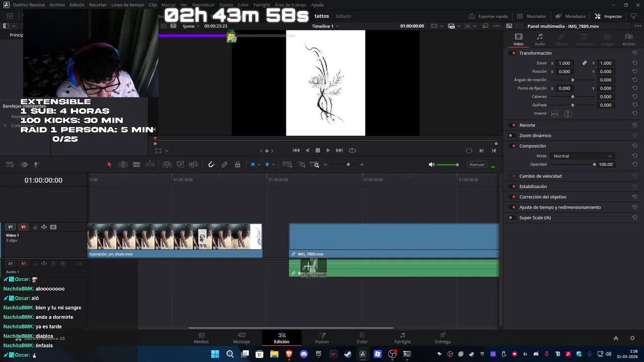
Task: Open the Archivo menu
Action: coord(57,5)
